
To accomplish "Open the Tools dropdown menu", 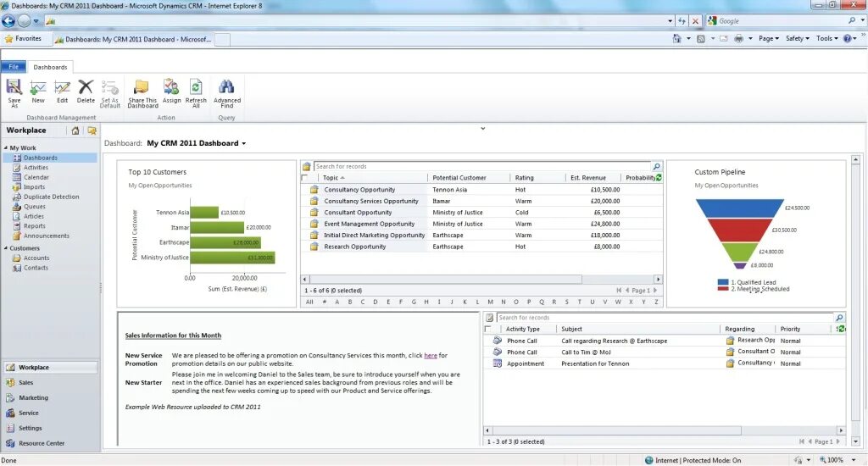I will click(826, 39).
